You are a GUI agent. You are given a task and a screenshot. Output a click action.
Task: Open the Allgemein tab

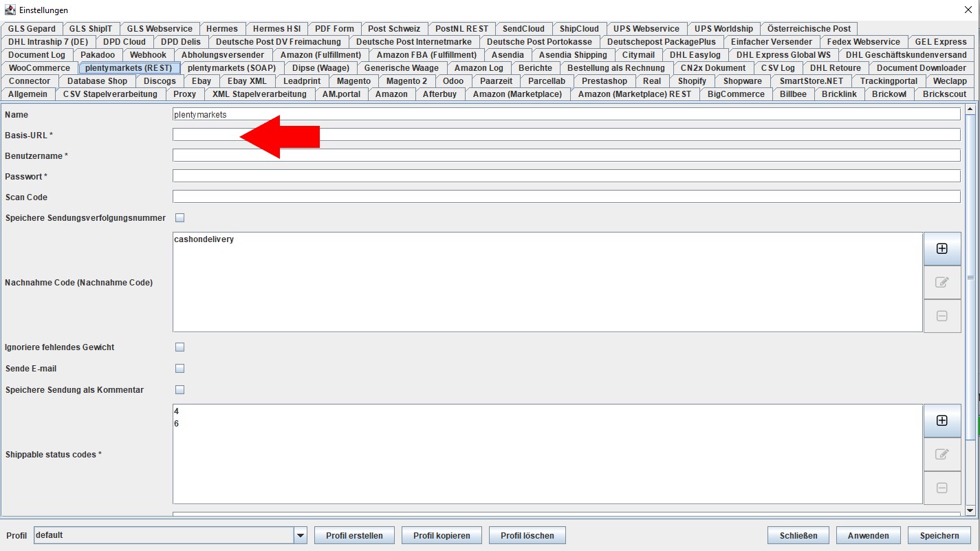click(x=28, y=94)
